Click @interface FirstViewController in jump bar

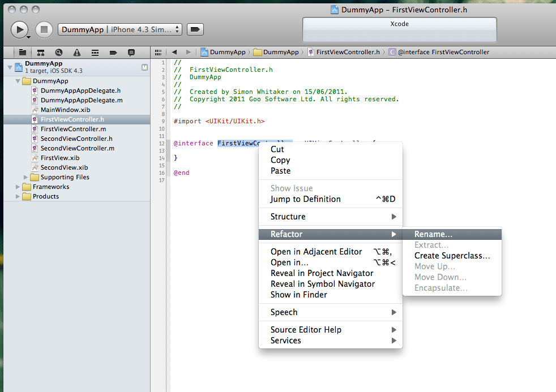439,53
